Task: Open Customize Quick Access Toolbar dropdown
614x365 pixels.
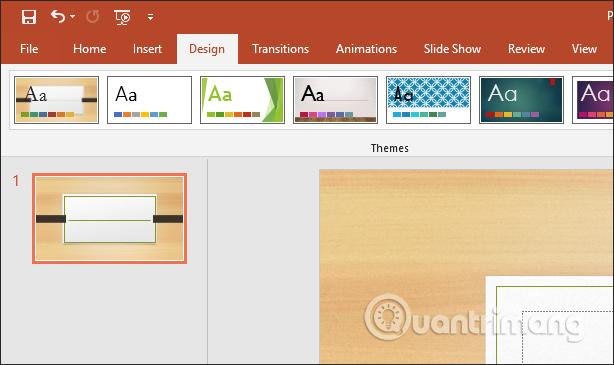Action: pos(150,17)
